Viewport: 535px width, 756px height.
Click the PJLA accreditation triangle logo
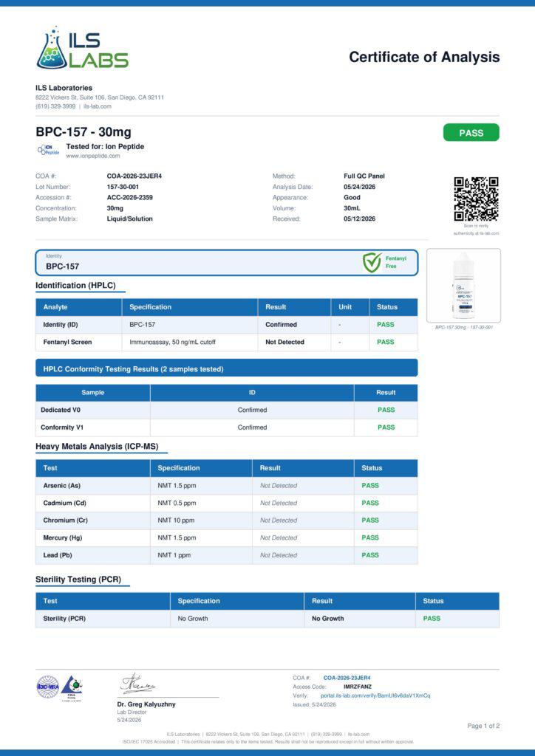[x=72, y=687]
